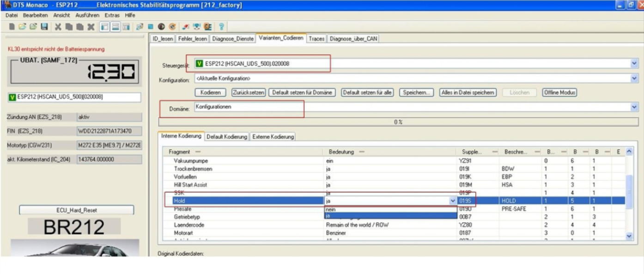Open the Datei menu

pos(11,15)
